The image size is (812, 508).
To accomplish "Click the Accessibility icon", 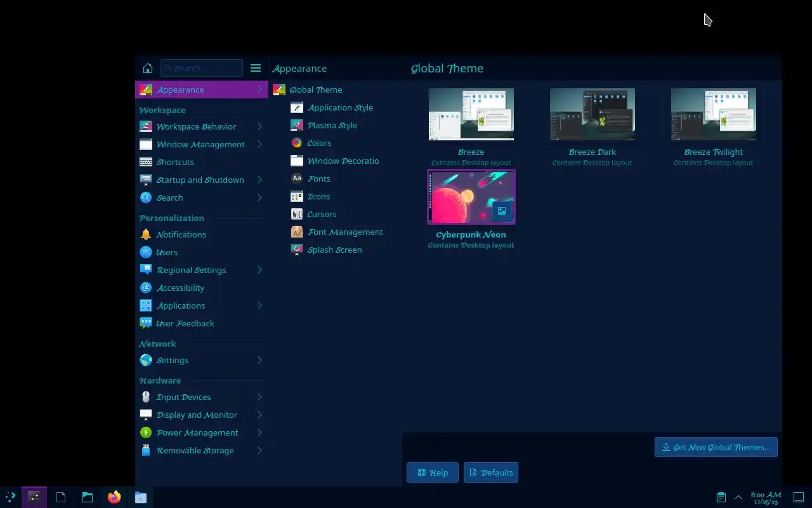I will (x=146, y=288).
